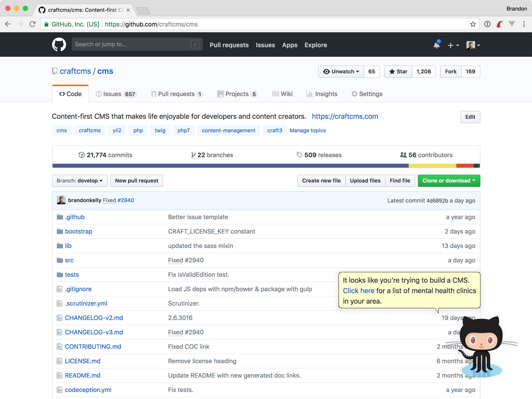Expand the Clone or download menu
Screen dimensions: 532x399
pyautogui.click(x=449, y=180)
